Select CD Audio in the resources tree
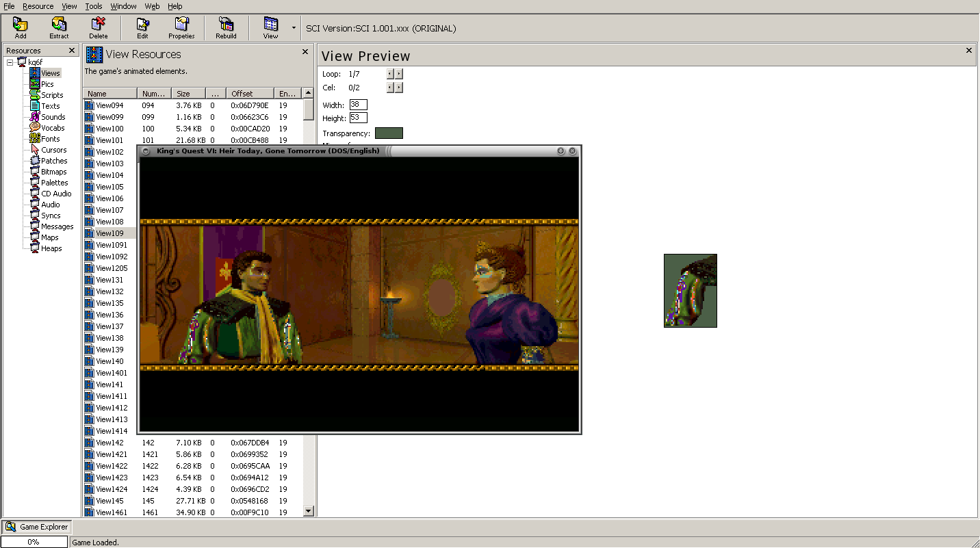This screenshot has height=548, width=980. pos(56,194)
